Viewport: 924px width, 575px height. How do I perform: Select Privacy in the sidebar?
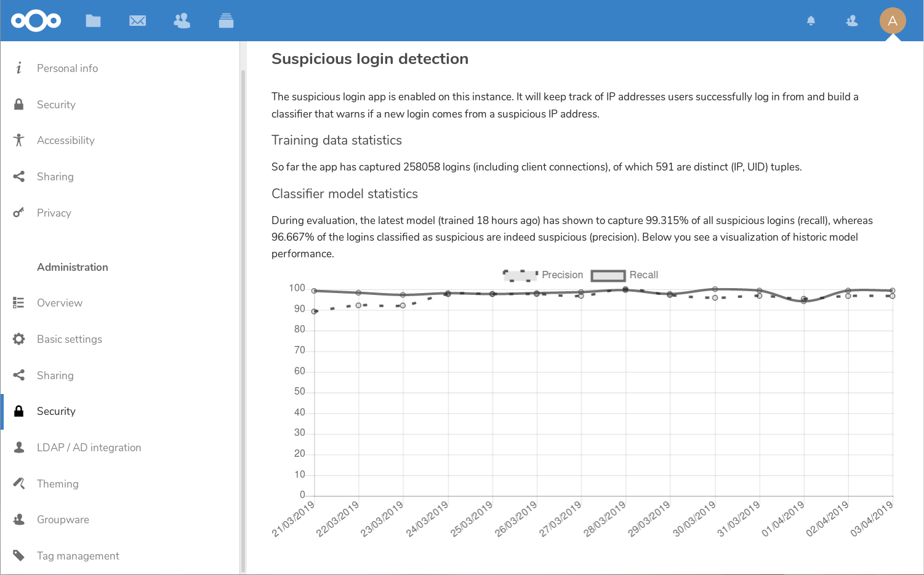pyautogui.click(x=54, y=212)
